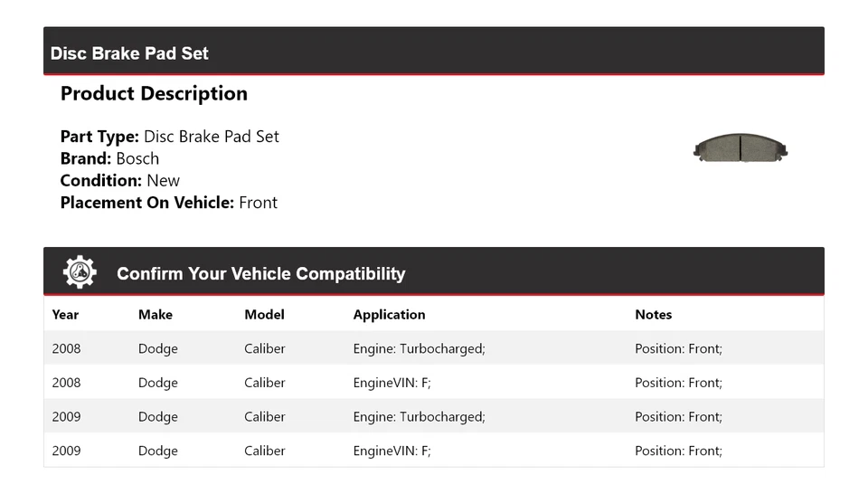Click the Make column header
This screenshot has height=494, width=868.
point(156,315)
